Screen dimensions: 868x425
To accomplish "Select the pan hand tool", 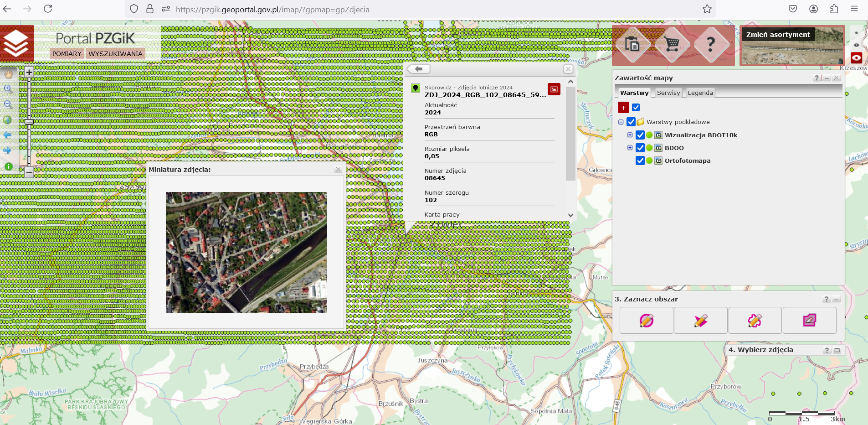I will (8, 73).
